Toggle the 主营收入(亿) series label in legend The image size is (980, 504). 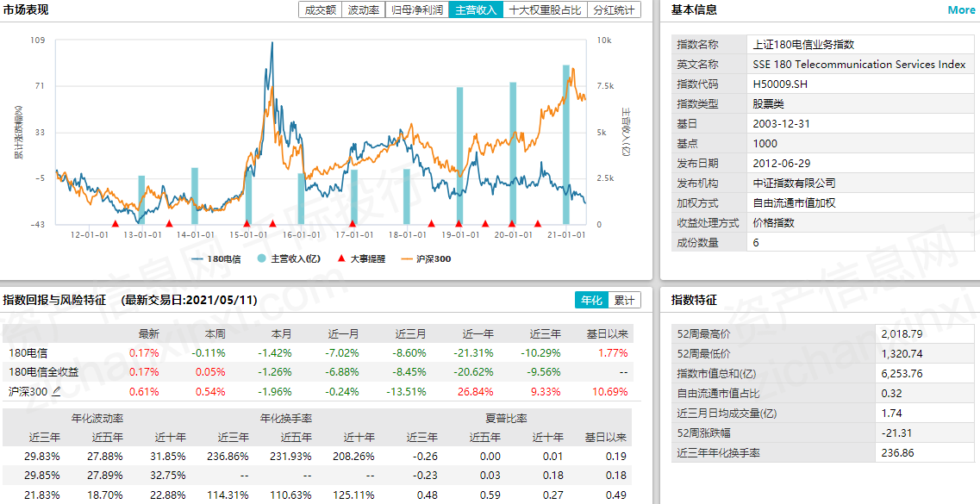tap(296, 258)
